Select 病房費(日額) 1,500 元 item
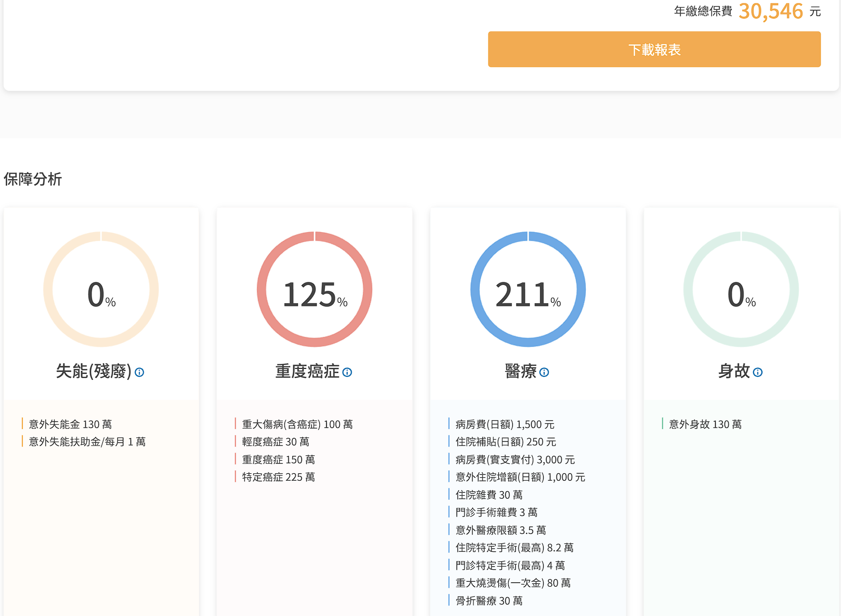The width and height of the screenshot is (841, 616). coord(504,424)
